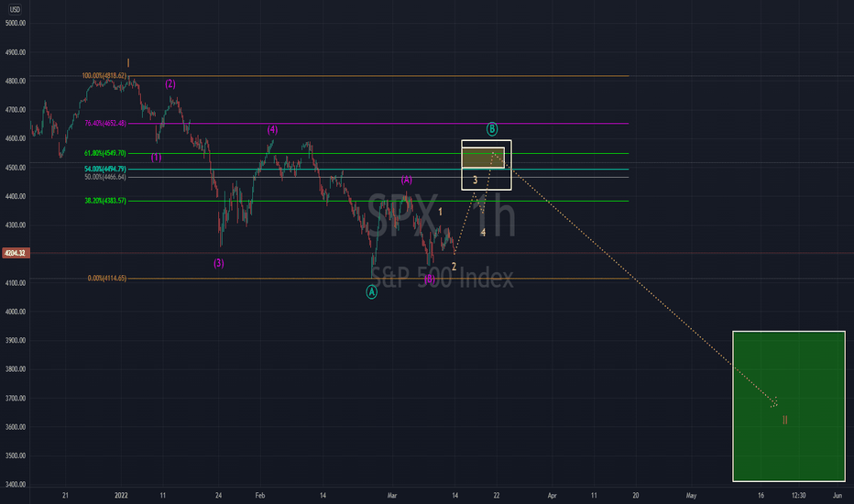Click the magenta (2) wave label
Image resolution: width=854 pixels, height=504 pixels.
tap(170, 84)
